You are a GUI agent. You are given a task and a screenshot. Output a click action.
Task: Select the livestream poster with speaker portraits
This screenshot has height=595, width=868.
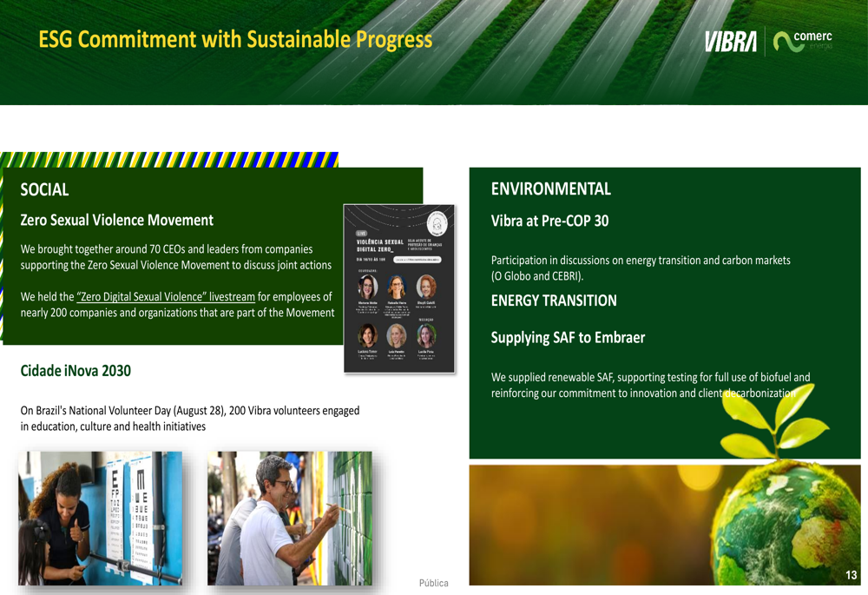click(399, 288)
